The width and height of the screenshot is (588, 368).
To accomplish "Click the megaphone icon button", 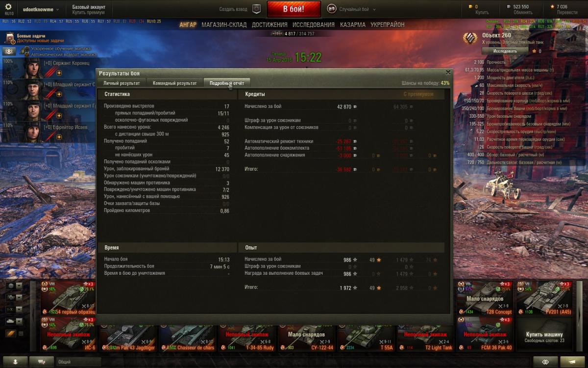I will click(x=573, y=361).
